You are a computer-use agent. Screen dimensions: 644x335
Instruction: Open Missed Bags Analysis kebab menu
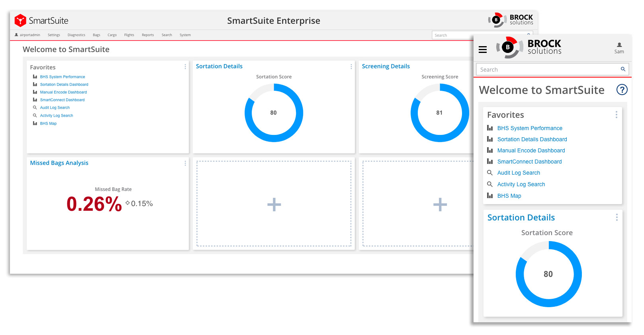tap(185, 163)
